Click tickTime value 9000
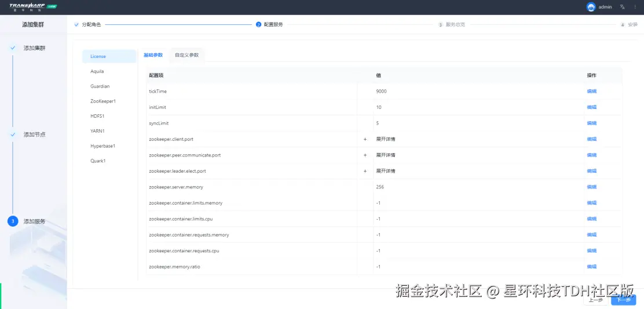Screen dimensions: 644x309 (x=381, y=91)
